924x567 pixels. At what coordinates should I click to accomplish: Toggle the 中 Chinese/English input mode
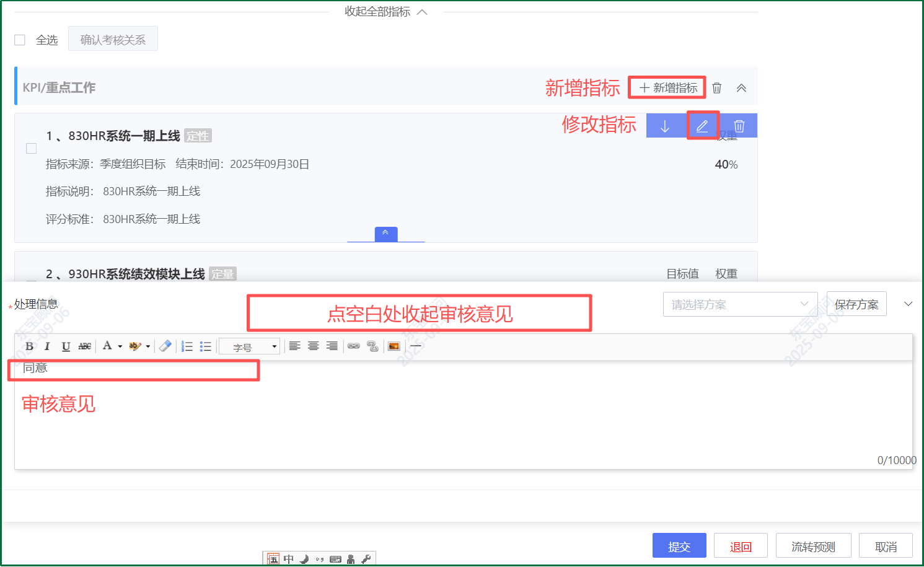tap(289, 559)
